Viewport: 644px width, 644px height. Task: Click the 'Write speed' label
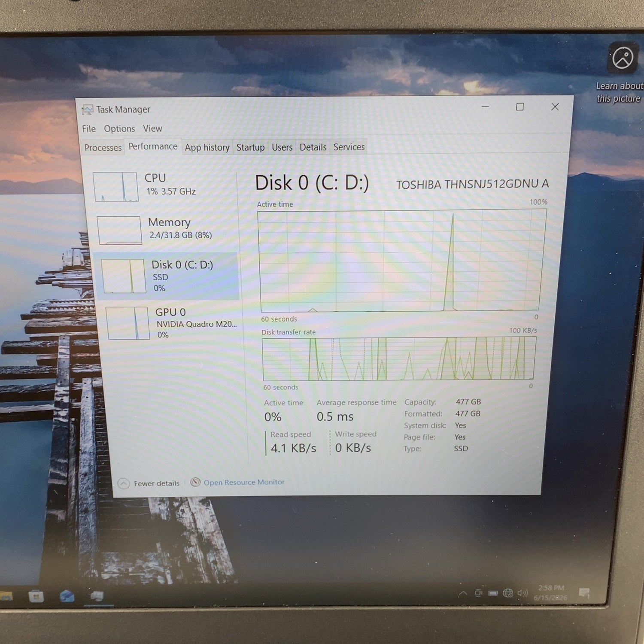tap(355, 434)
